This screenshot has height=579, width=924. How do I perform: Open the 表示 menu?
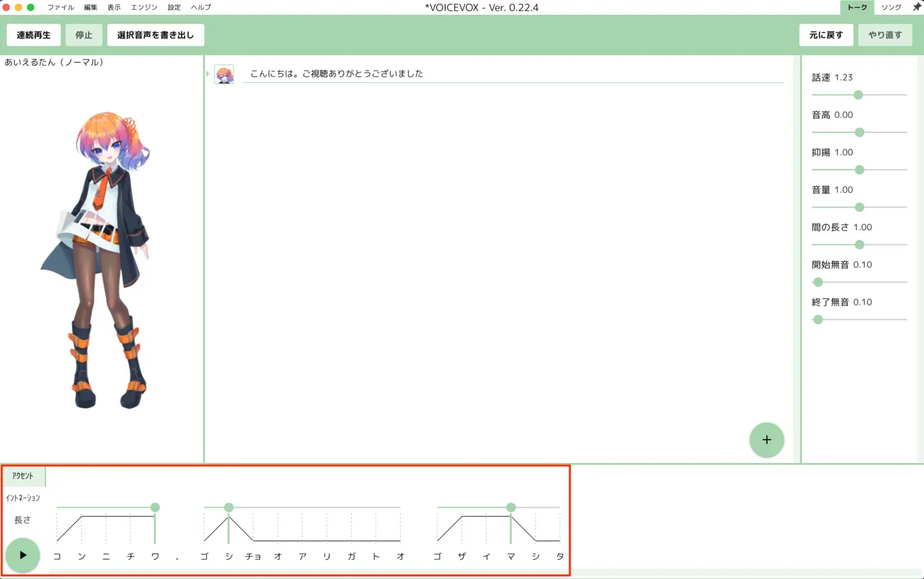[114, 7]
